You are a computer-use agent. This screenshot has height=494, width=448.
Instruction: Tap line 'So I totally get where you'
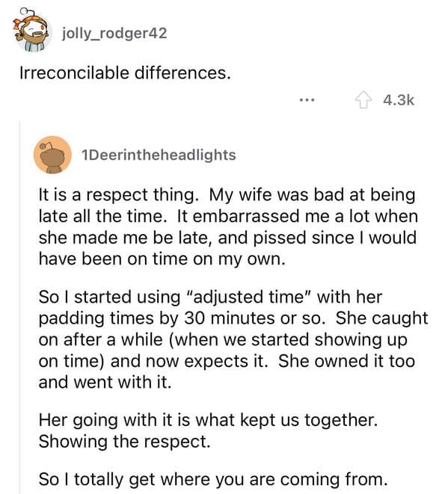tap(213, 480)
